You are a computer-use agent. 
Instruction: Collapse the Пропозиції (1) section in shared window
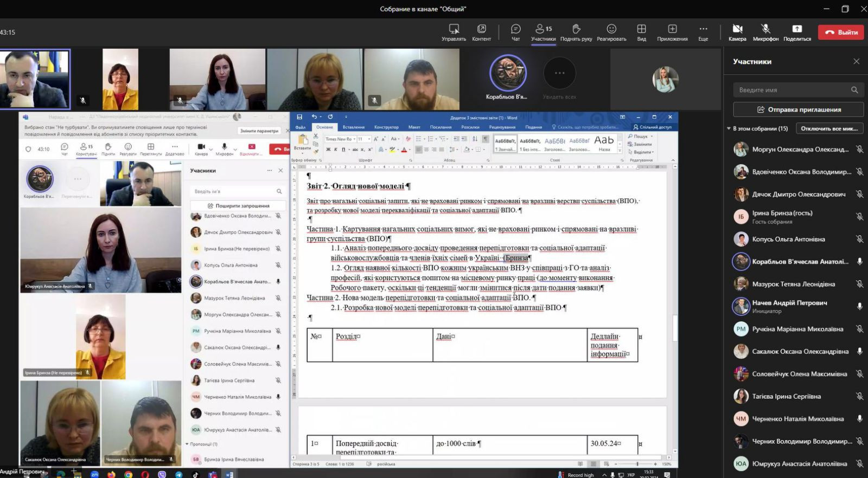coord(187,444)
